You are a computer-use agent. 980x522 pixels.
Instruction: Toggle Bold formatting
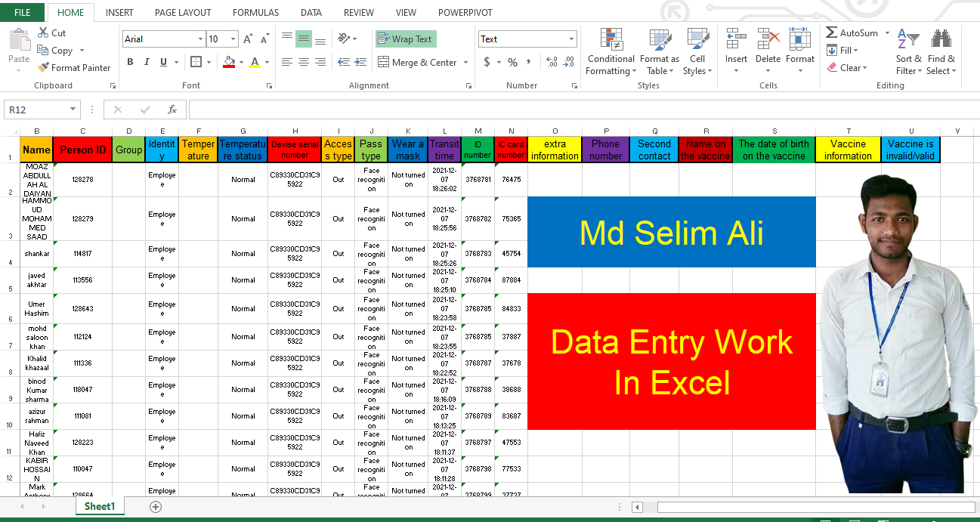pos(130,62)
